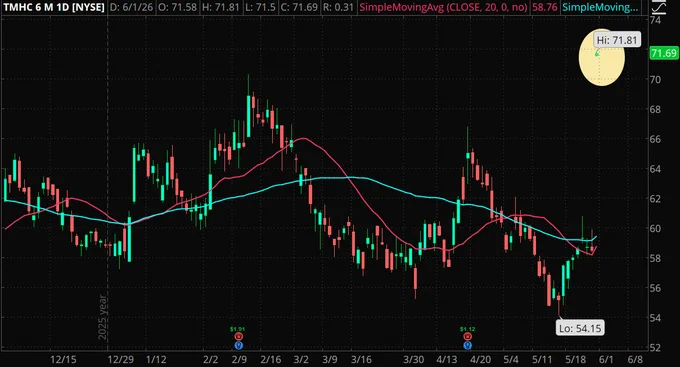Viewport: 680px width, 367px height.
Task: Click the Lo: 54.15 price bubble
Action: pos(580,328)
